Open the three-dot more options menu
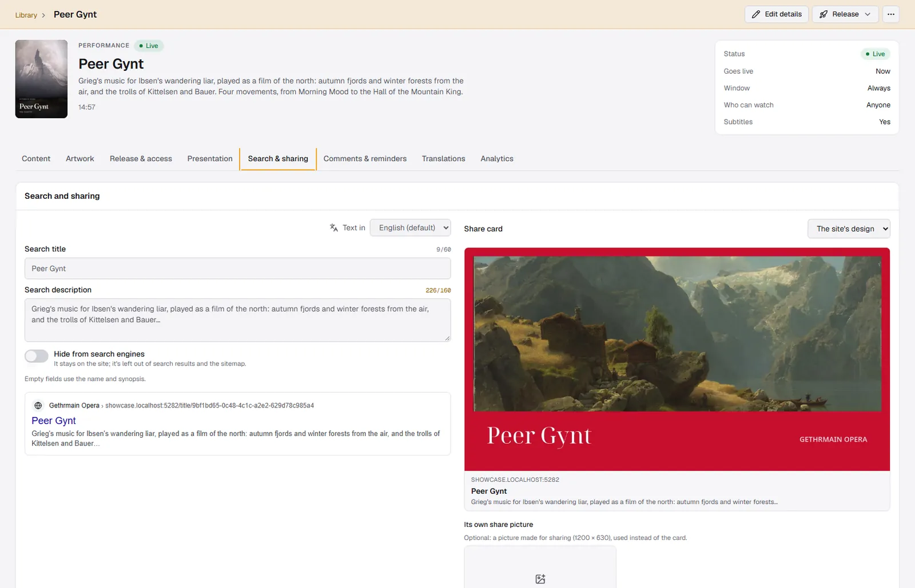Image resolution: width=915 pixels, height=588 pixels. pyautogui.click(x=891, y=14)
